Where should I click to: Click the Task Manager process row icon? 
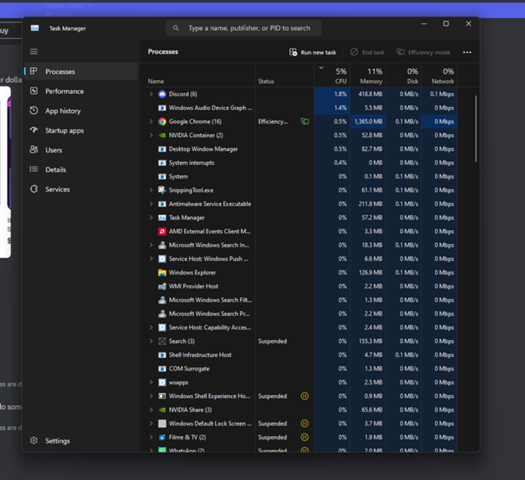(x=162, y=218)
